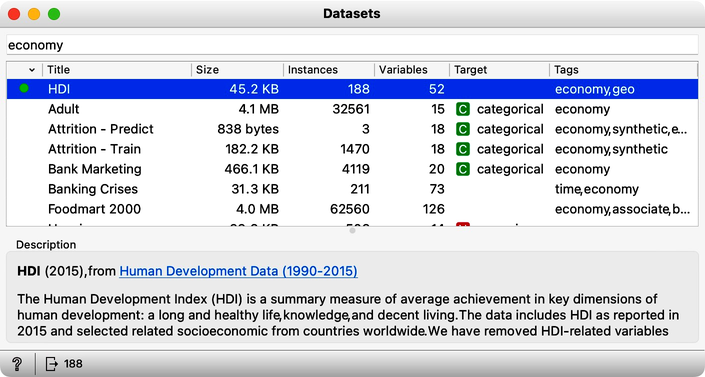Click the 31.3 KB size cell
The width and height of the screenshot is (705, 377).
click(255, 189)
